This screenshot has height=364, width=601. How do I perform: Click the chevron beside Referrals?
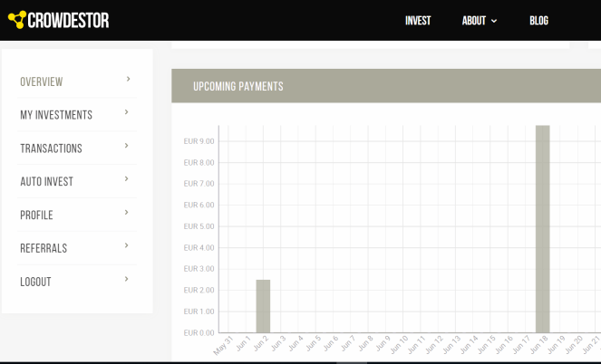pos(126,245)
